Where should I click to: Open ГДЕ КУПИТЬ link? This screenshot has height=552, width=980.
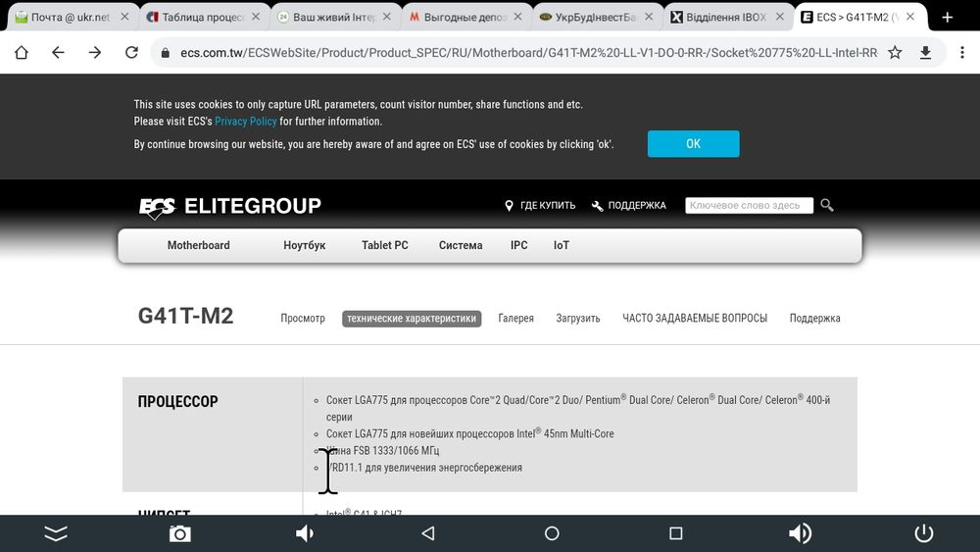point(540,205)
